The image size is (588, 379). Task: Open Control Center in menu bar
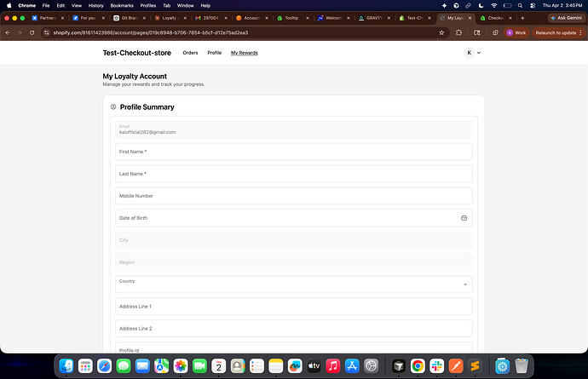[x=533, y=6]
